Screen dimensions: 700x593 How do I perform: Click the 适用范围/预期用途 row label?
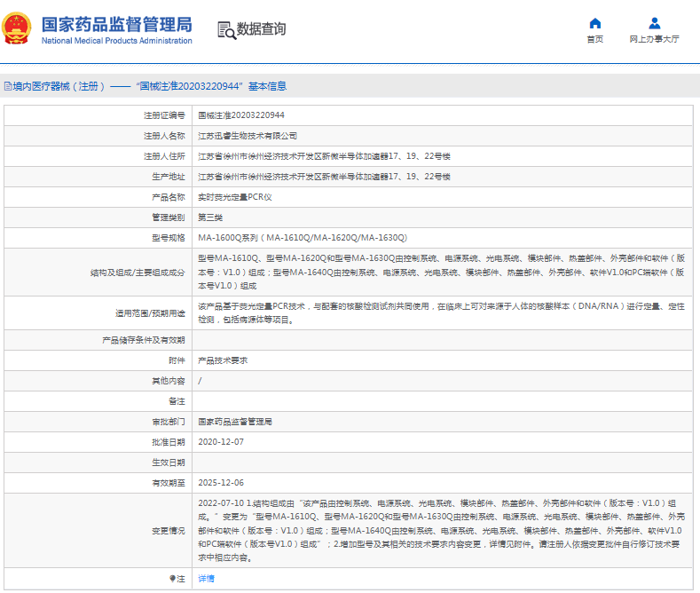150,313
